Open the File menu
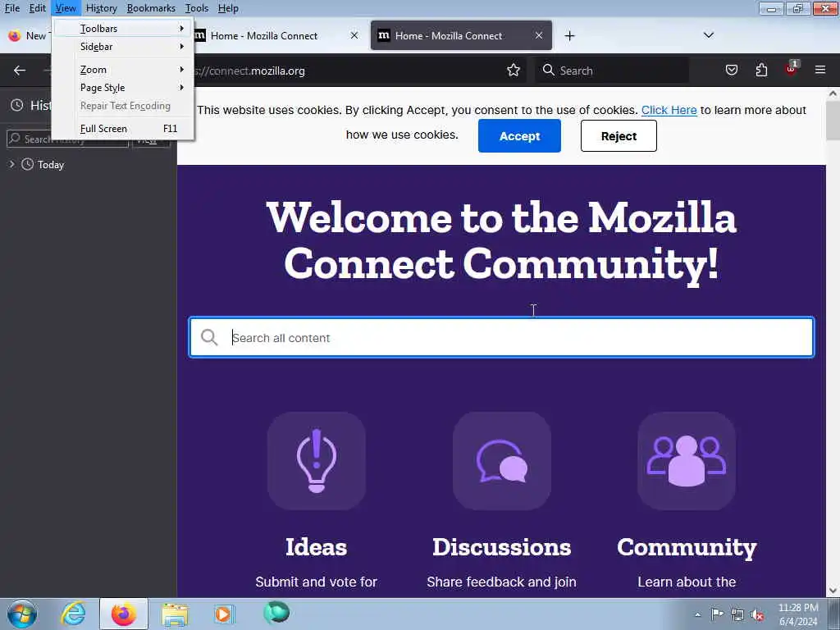Image resolution: width=840 pixels, height=630 pixels. 11,8
